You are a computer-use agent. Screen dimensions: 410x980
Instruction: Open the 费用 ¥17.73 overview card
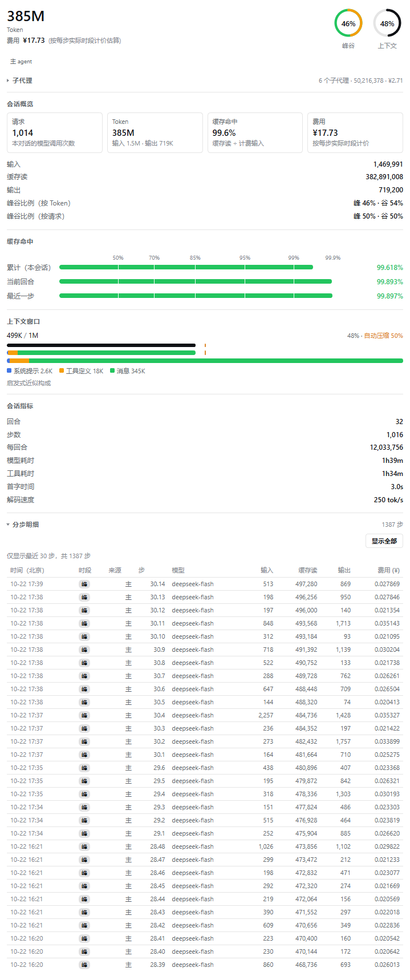(355, 132)
